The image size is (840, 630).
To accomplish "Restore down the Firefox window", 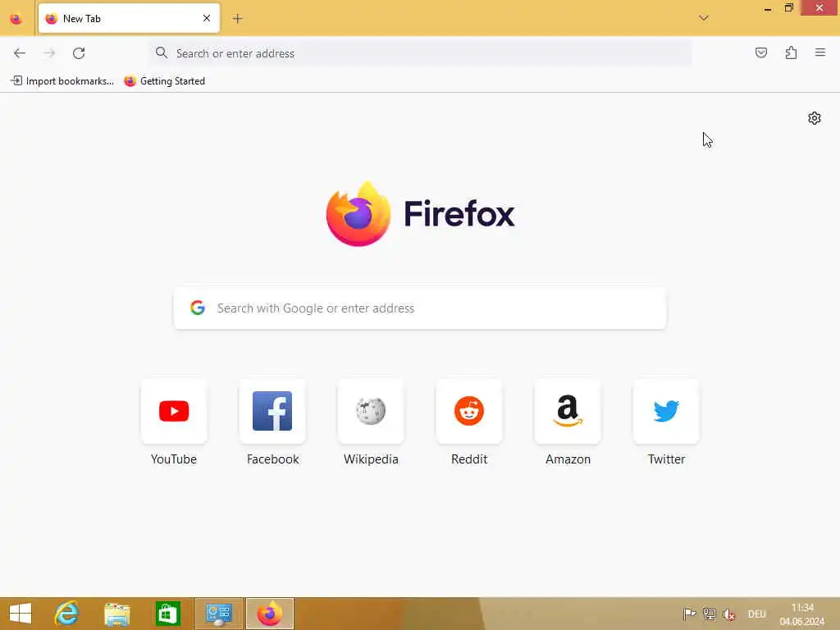I will pos(788,8).
